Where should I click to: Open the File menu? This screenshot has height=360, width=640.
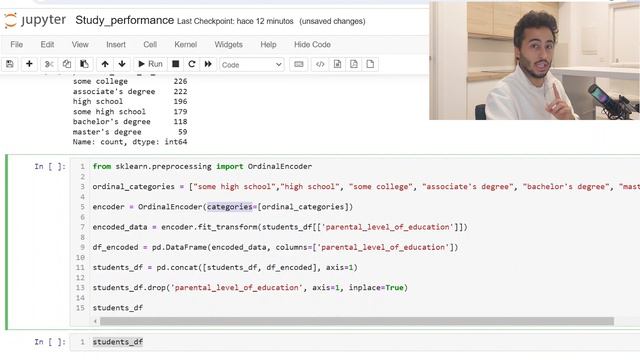pos(16,44)
